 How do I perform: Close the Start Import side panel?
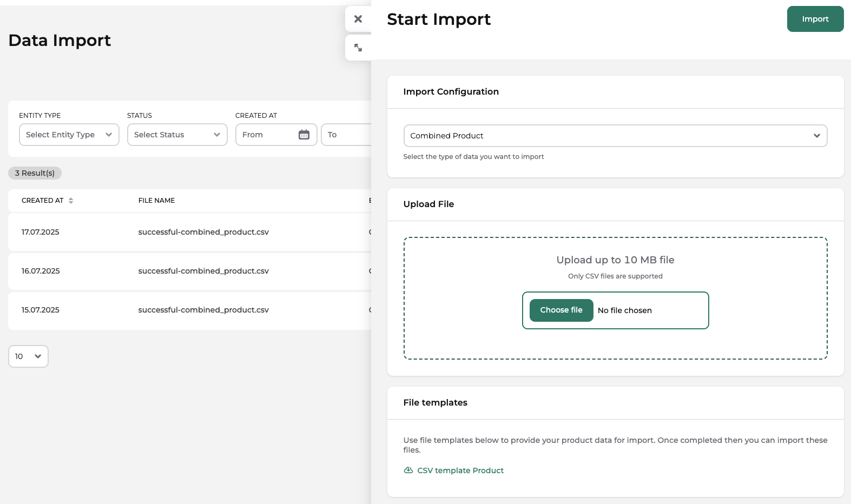pyautogui.click(x=358, y=19)
